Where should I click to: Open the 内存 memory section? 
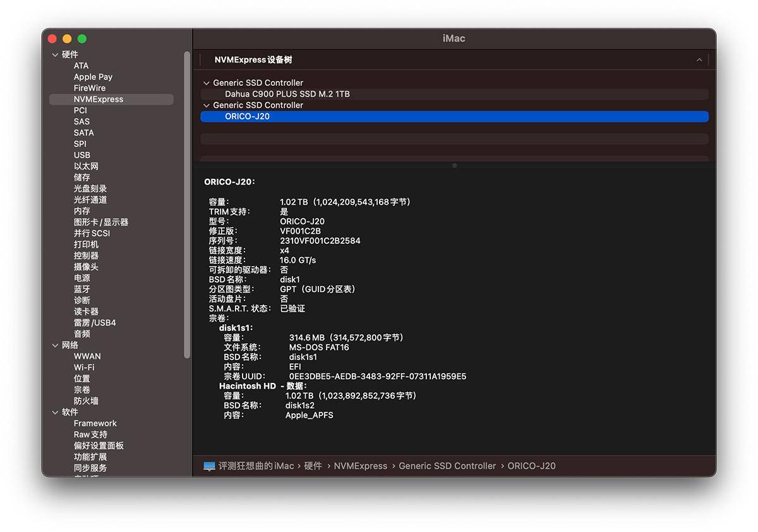point(81,210)
